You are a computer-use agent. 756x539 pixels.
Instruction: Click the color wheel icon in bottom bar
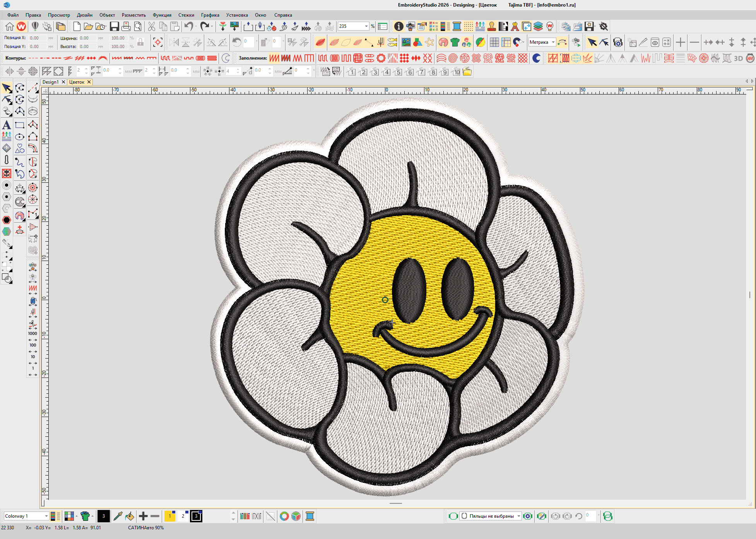[x=284, y=516]
